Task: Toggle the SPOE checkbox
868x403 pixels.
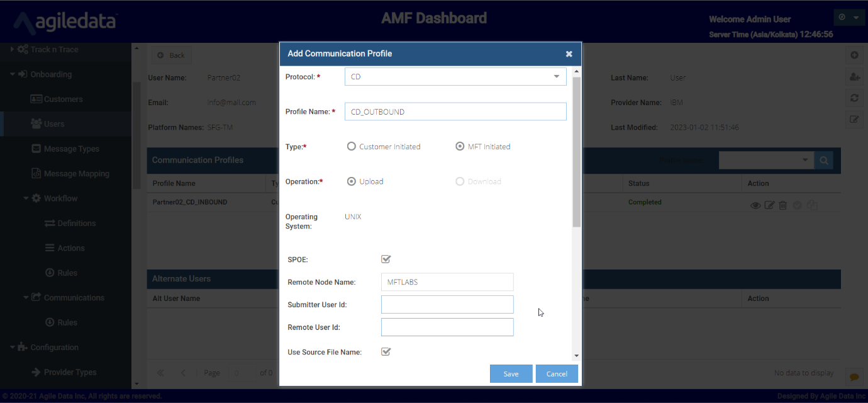Action: [386, 259]
